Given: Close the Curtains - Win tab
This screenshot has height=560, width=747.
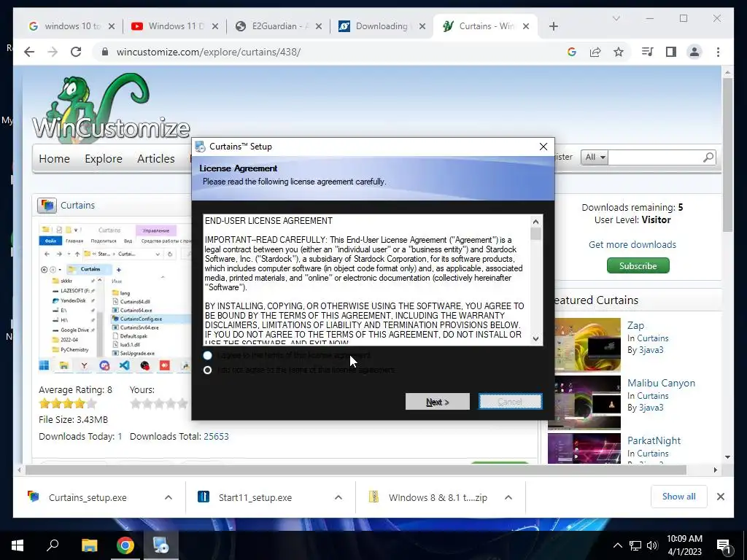Looking at the screenshot, I should pos(526,26).
